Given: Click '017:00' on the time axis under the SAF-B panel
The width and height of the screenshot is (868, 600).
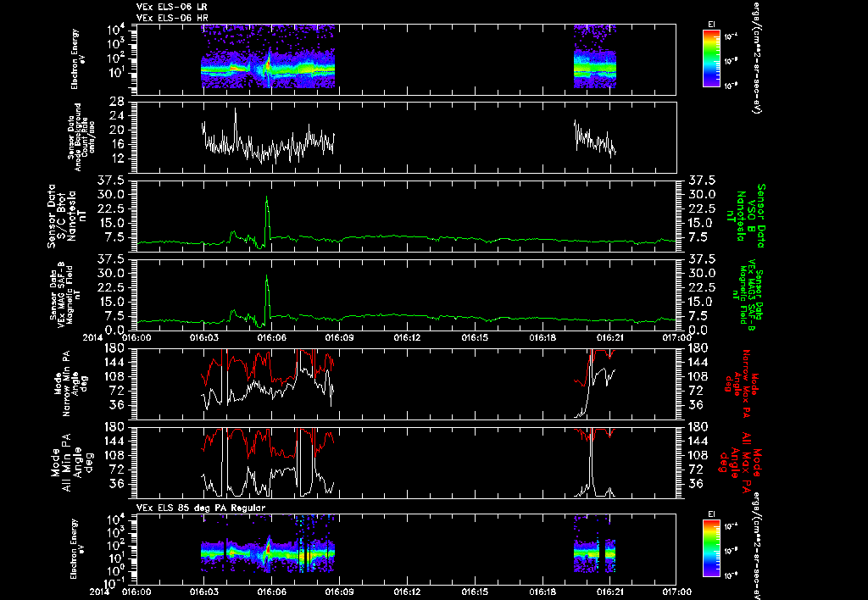Looking at the screenshot, I should [x=676, y=337].
